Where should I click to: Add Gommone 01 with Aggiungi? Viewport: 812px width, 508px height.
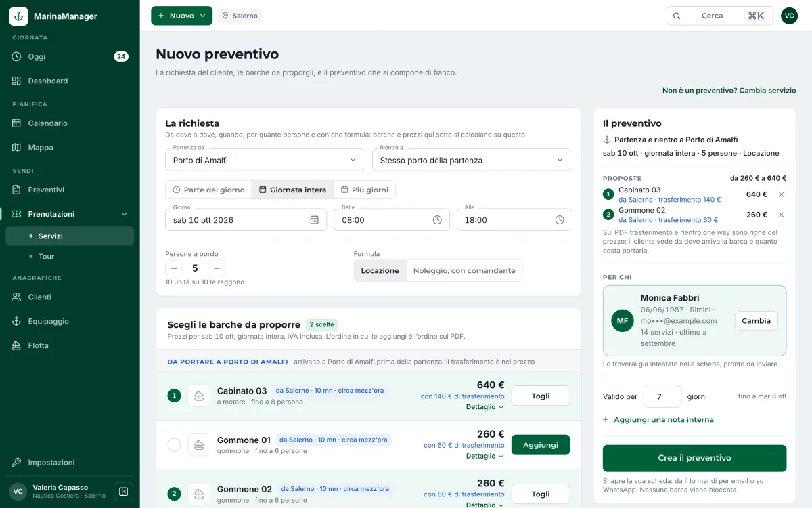[x=541, y=445]
